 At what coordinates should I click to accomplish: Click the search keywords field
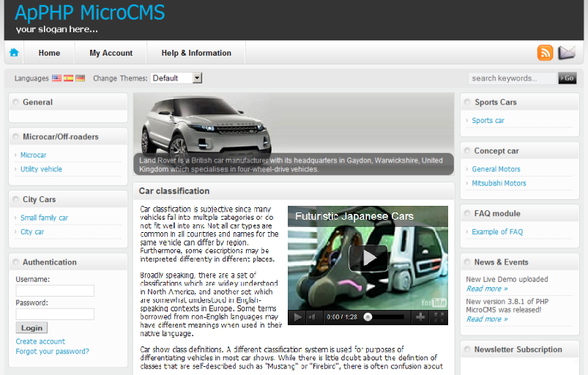tap(513, 78)
